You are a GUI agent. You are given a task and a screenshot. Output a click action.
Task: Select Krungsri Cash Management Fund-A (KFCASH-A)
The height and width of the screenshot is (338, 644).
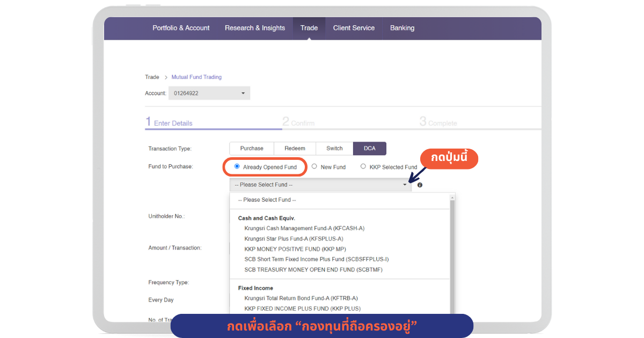point(304,229)
